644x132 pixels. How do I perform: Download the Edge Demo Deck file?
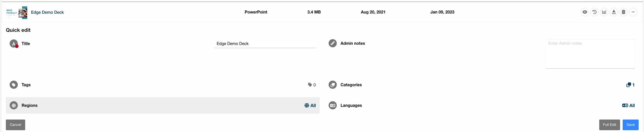pyautogui.click(x=614, y=12)
